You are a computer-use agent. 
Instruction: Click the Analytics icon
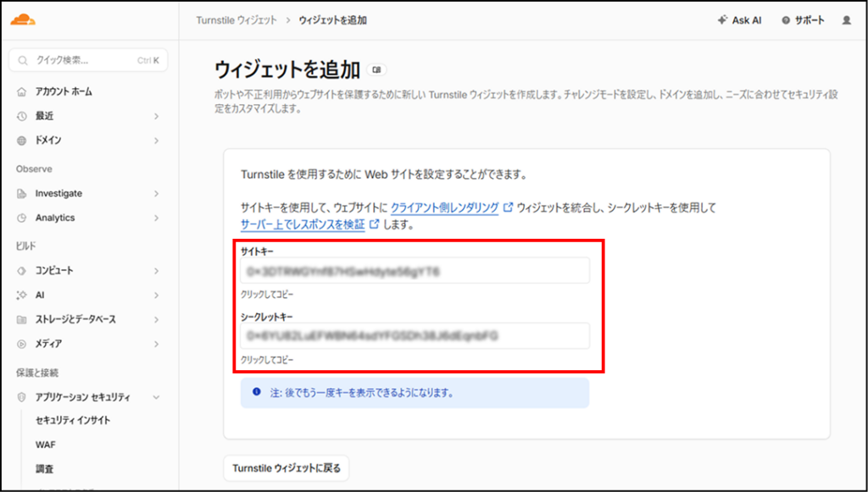pyautogui.click(x=21, y=218)
